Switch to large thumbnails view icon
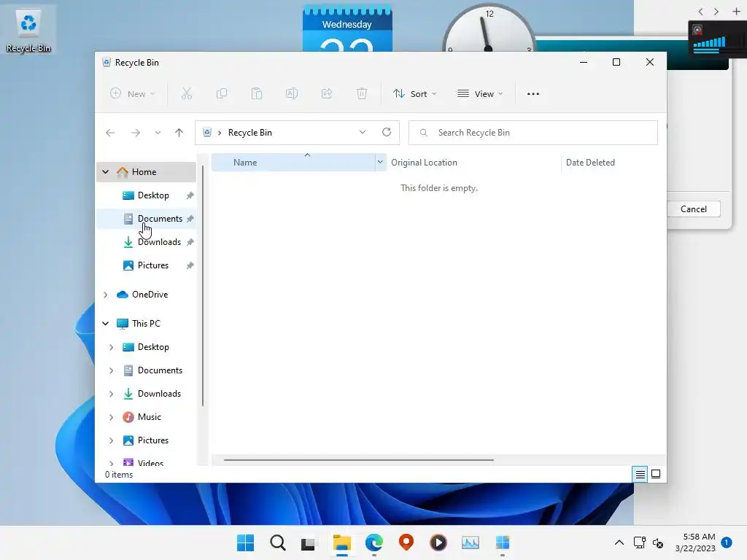The width and height of the screenshot is (747, 560). 656,474
